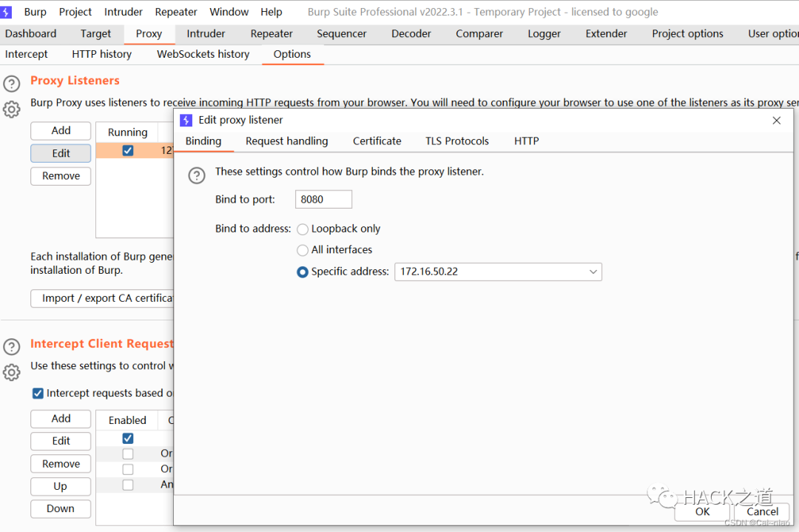Select the Request handling dialog tab
The height and width of the screenshot is (532, 799).
[x=287, y=141]
